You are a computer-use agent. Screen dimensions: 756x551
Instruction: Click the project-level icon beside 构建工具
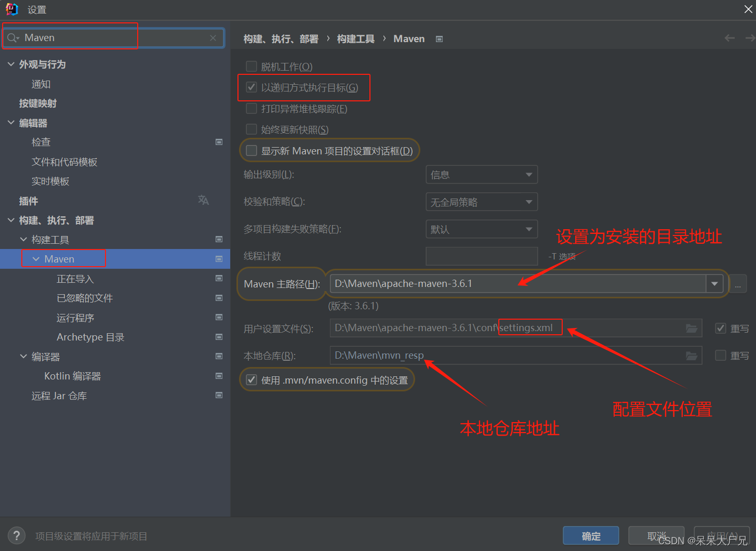[219, 239]
